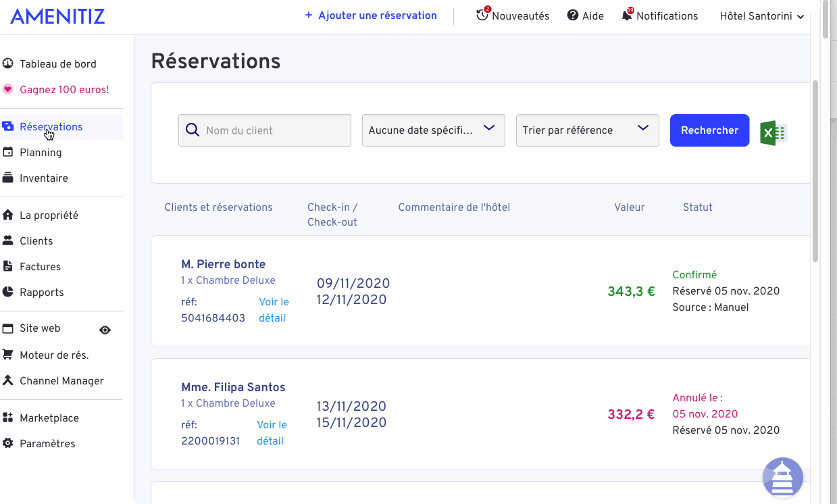Open the Trier par référence dropdown

[x=587, y=130]
